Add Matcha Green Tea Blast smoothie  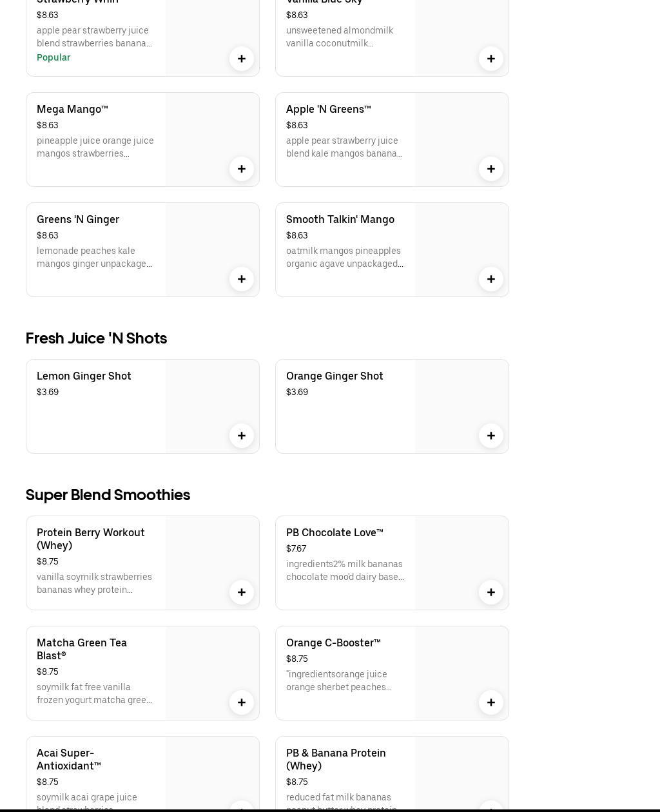click(242, 702)
